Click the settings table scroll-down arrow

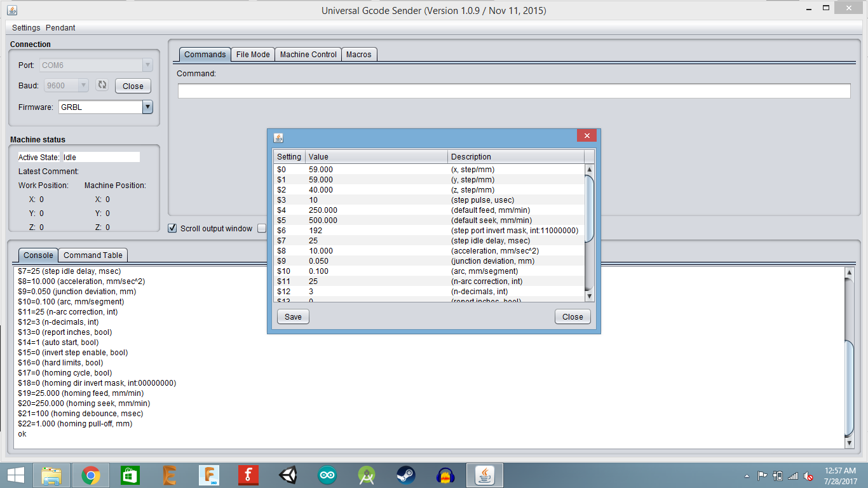[589, 296]
